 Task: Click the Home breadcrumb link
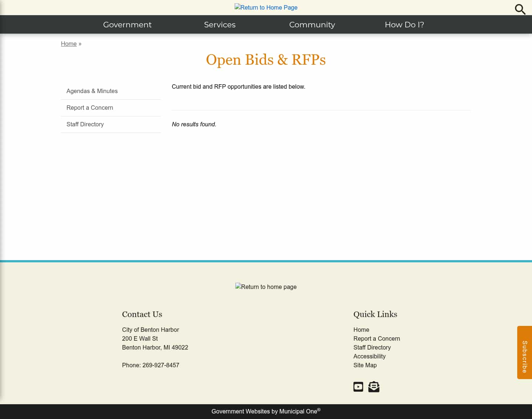69,44
